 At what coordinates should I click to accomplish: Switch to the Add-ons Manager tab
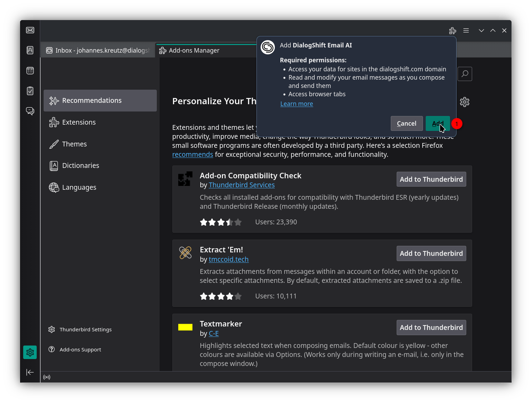(206, 51)
